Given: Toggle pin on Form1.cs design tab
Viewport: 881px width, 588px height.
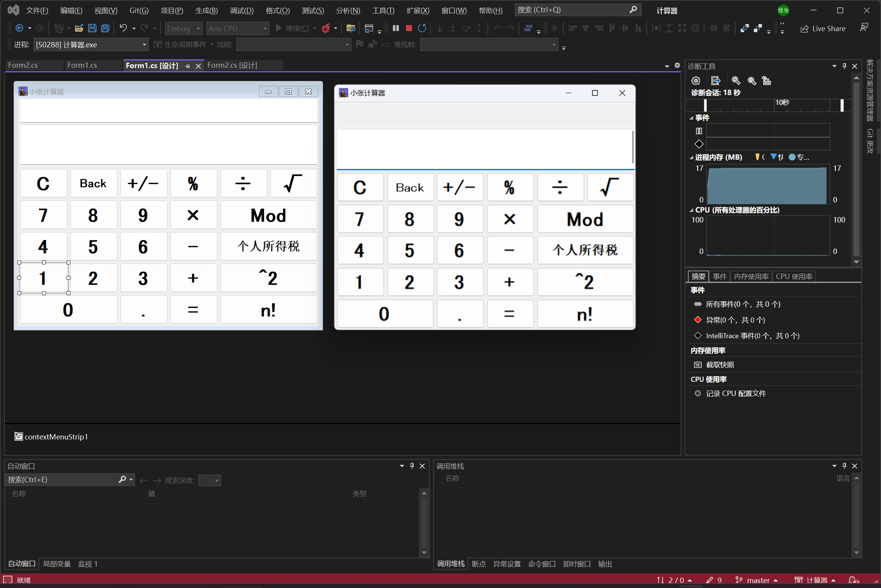Looking at the screenshot, I should [x=187, y=66].
